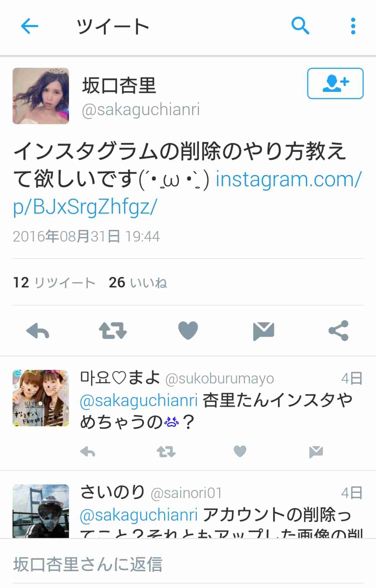Reply to まよ's tweet

(87, 452)
